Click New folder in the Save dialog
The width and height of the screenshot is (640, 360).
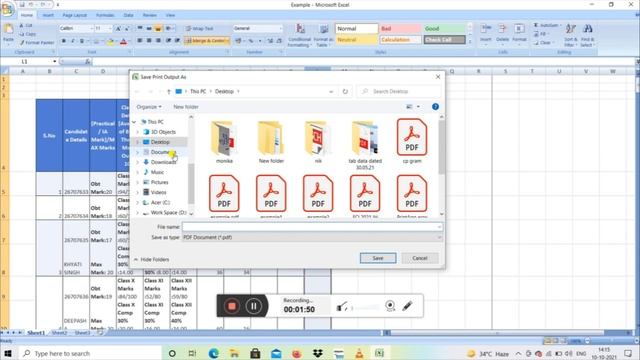[186, 107]
